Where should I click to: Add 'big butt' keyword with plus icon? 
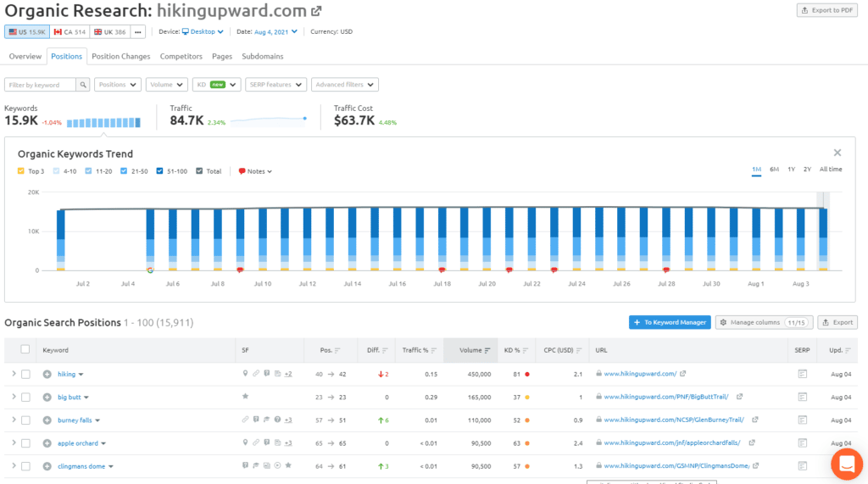[47, 397]
